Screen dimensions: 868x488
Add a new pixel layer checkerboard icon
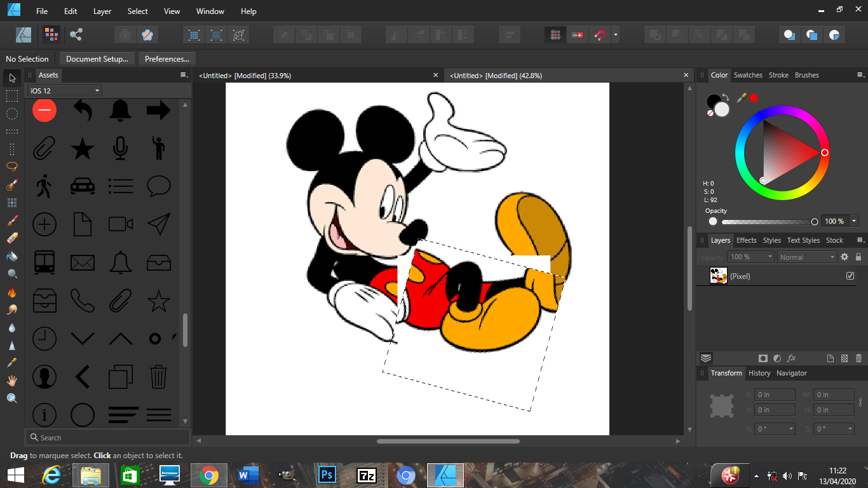[x=844, y=358]
